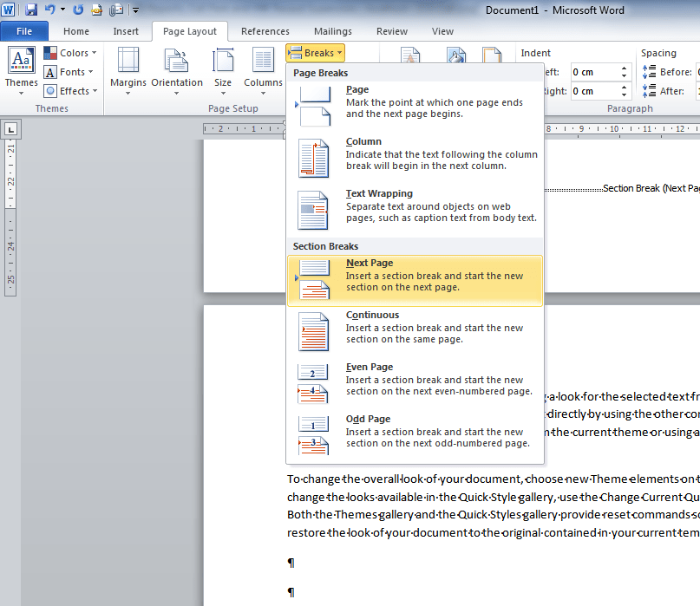Open the File backstage view
This screenshot has height=606, width=700.
(24, 30)
